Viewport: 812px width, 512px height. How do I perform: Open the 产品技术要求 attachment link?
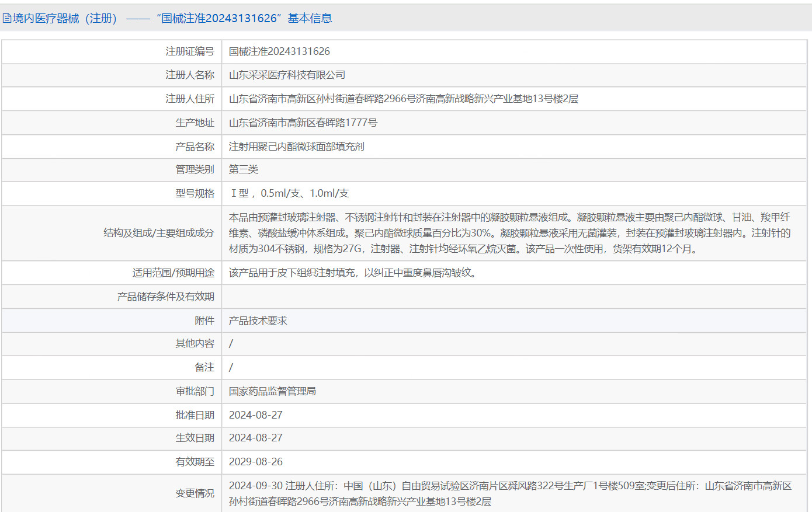(x=258, y=321)
